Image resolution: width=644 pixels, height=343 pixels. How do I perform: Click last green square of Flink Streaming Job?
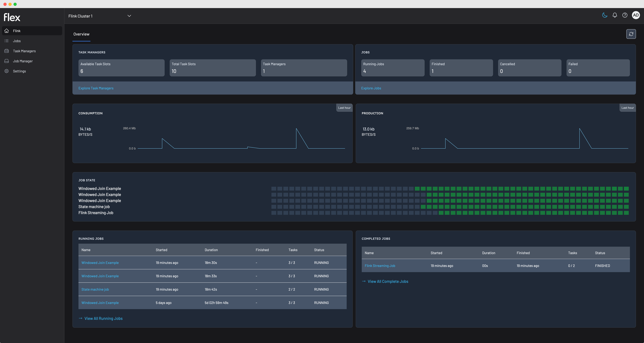coord(626,213)
